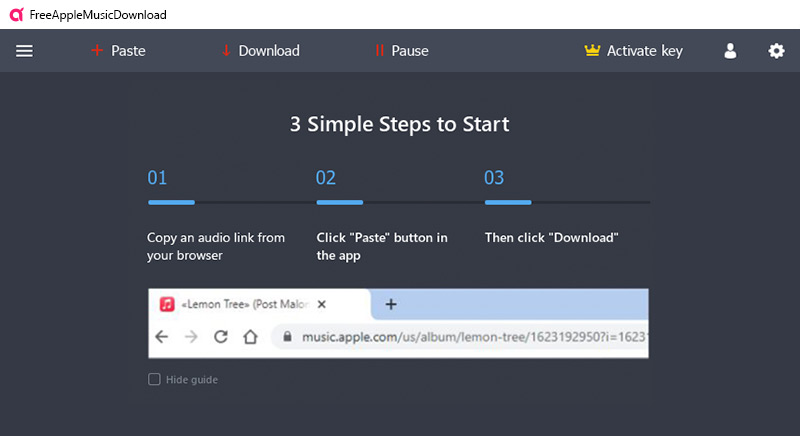Click the FreeAppleMusicDownload app logo
This screenshot has height=436, width=800.
point(17,15)
